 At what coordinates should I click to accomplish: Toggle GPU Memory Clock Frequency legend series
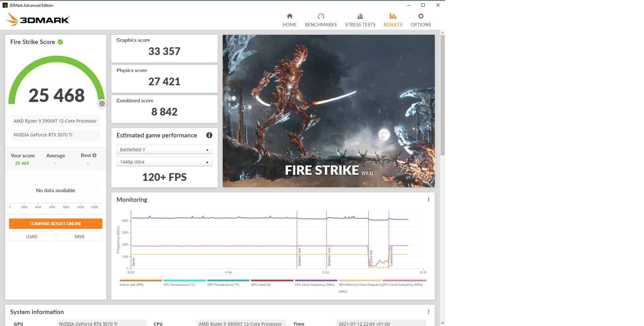click(360, 286)
